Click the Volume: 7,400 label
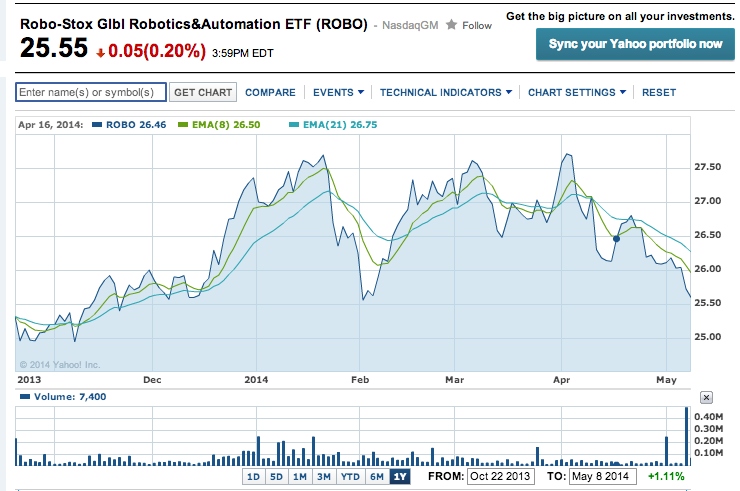The image size is (740, 491). 70,397
